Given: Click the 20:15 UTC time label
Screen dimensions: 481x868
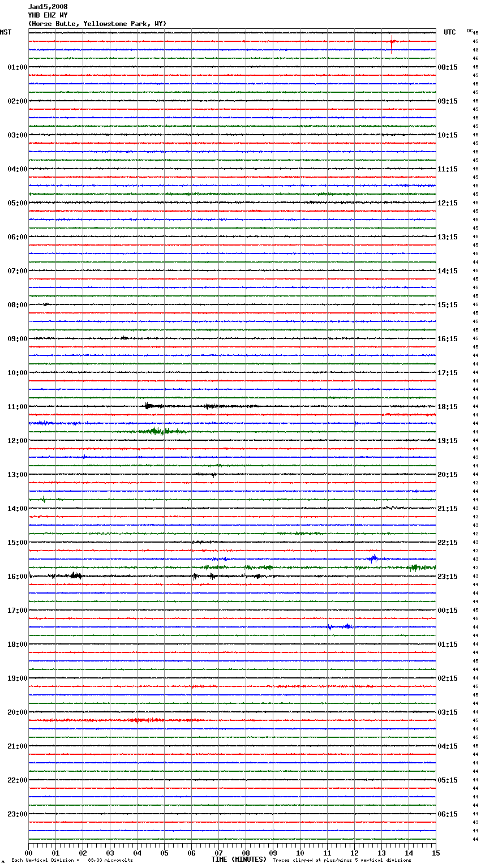Looking at the screenshot, I should pos(448,475).
